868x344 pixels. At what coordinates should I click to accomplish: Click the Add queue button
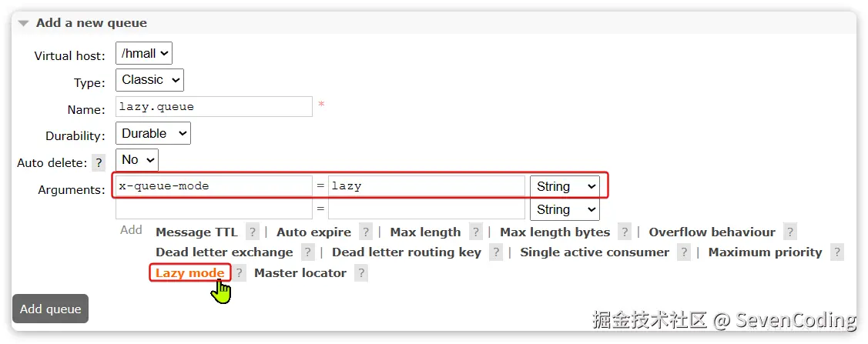[50, 309]
